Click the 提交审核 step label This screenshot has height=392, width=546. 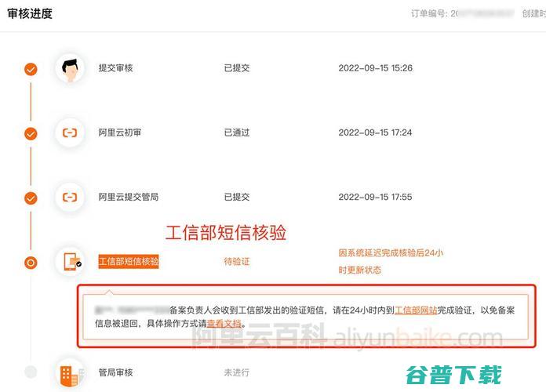pyautogui.click(x=115, y=68)
